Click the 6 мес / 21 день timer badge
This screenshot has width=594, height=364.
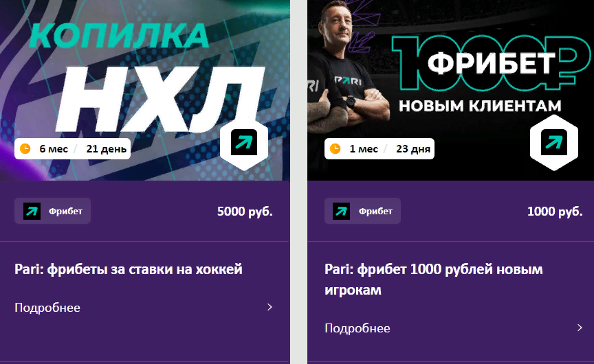pyautogui.click(x=73, y=149)
